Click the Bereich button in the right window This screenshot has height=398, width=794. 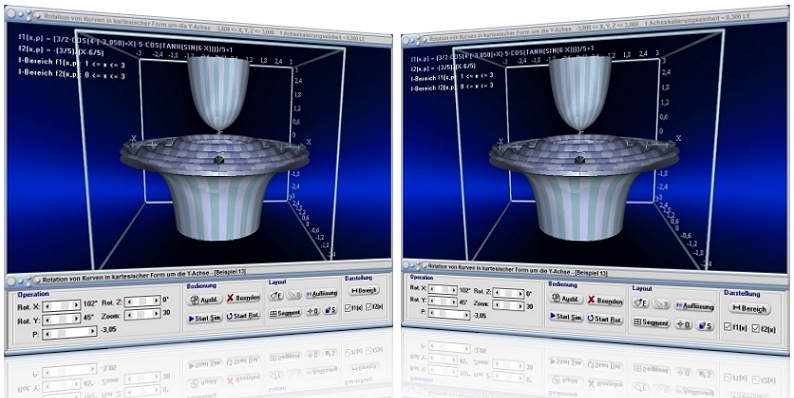click(x=751, y=308)
